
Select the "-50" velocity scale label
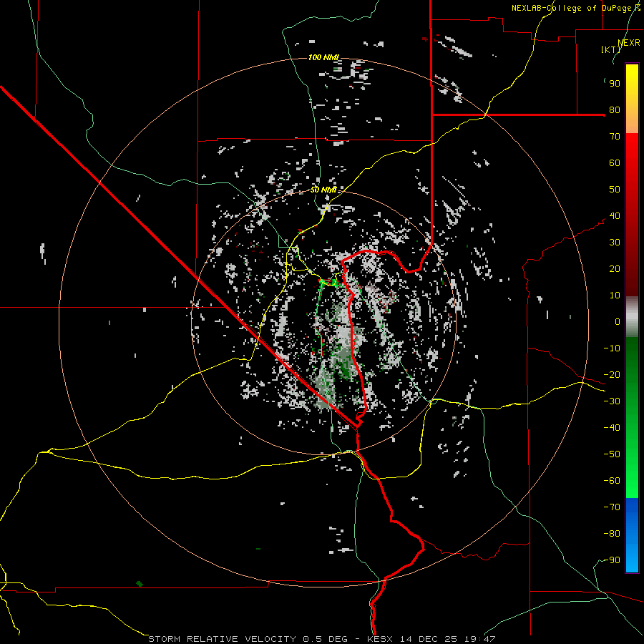coord(612,454)
